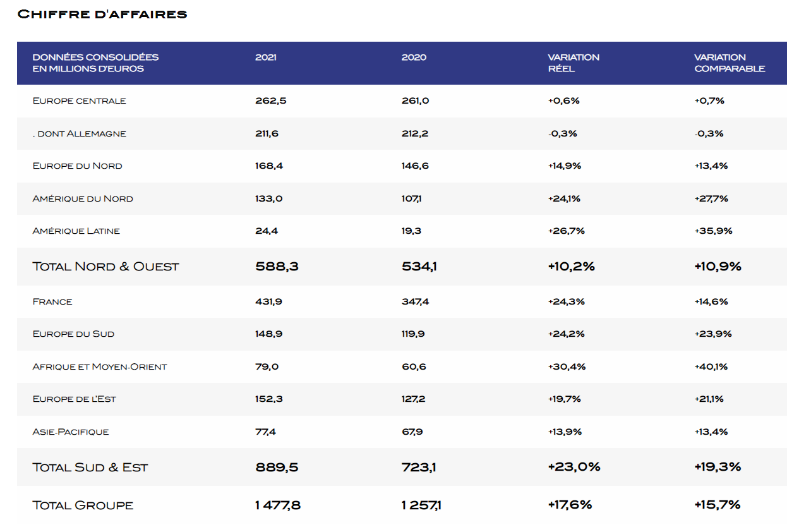
Task: Click the Afrique et Moyen-Orient row label
Action: 100,367
